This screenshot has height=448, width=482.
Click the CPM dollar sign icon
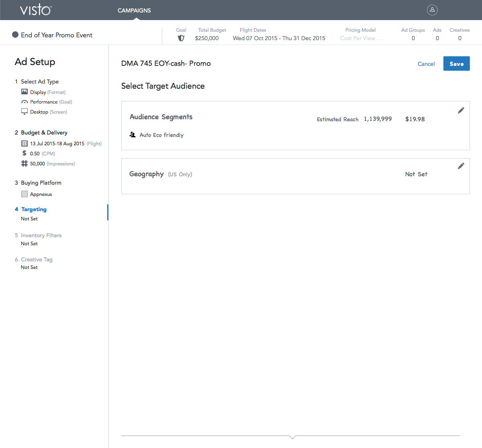tap(25, 153)
